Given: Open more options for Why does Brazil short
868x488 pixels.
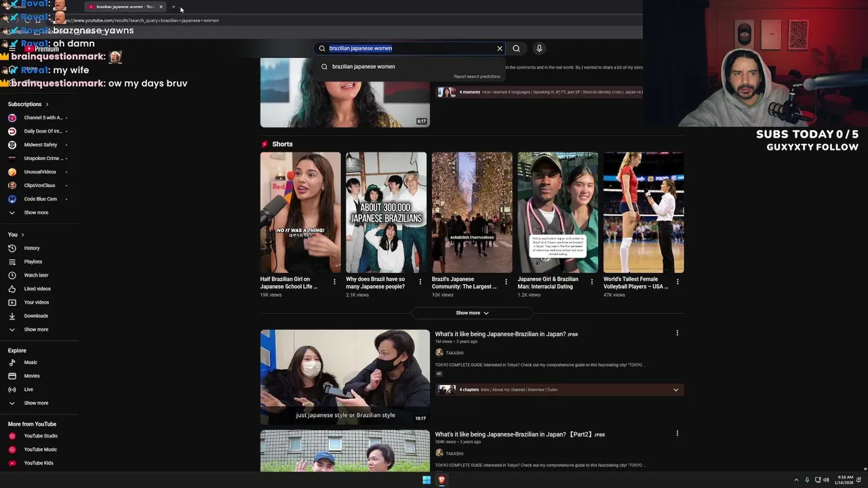Looking at the screenshot, I should click(420, 282).
